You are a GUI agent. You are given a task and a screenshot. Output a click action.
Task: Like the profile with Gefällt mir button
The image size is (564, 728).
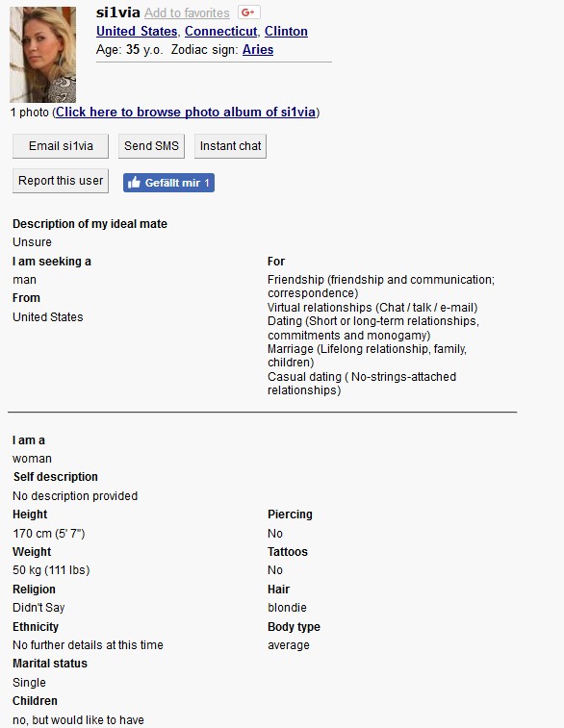coord(168,183)
